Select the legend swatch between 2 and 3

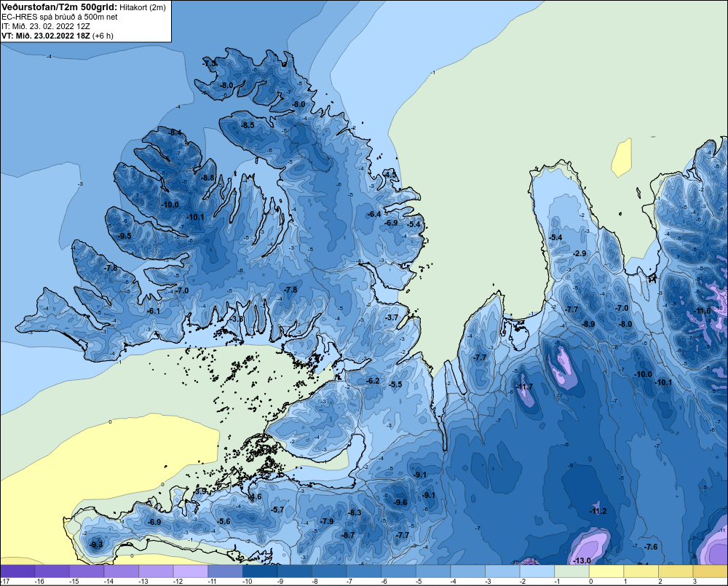click(x=676, y=571)
